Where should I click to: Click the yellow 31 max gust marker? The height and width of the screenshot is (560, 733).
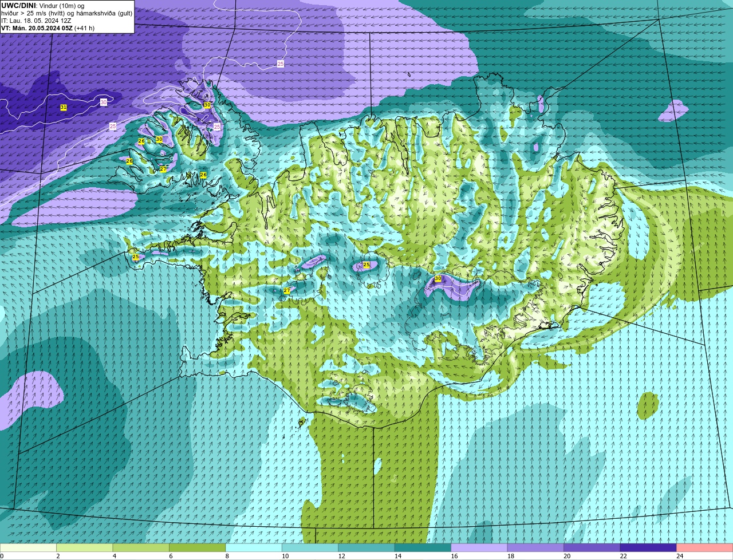pyautogui.click(x=64, y=107)
